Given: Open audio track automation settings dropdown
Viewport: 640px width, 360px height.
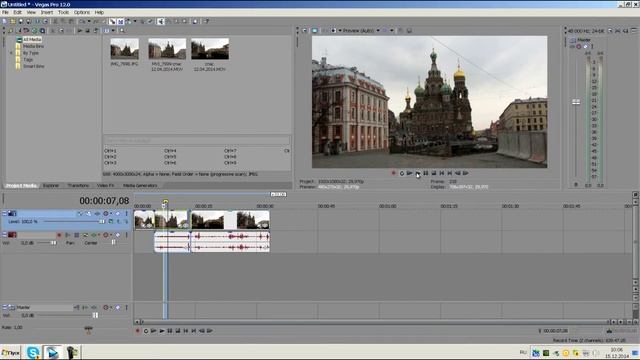Looking at the screenshot, I should [x=111, y=235].
